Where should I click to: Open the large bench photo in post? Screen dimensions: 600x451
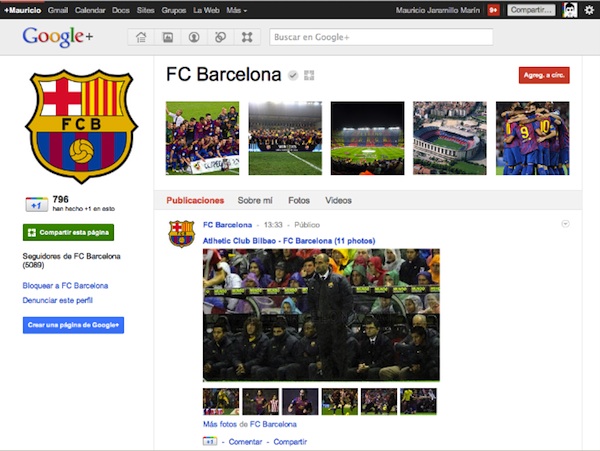point(321,315)
